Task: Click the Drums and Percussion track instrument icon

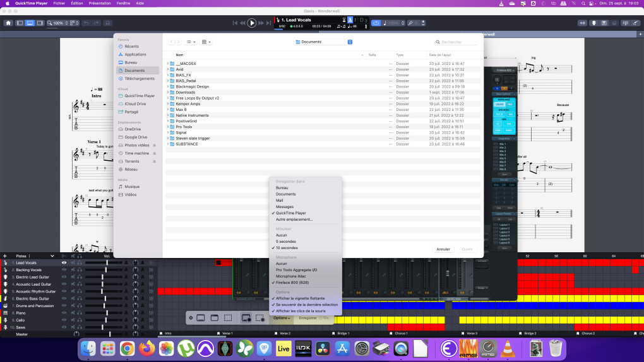Action: 5,306
